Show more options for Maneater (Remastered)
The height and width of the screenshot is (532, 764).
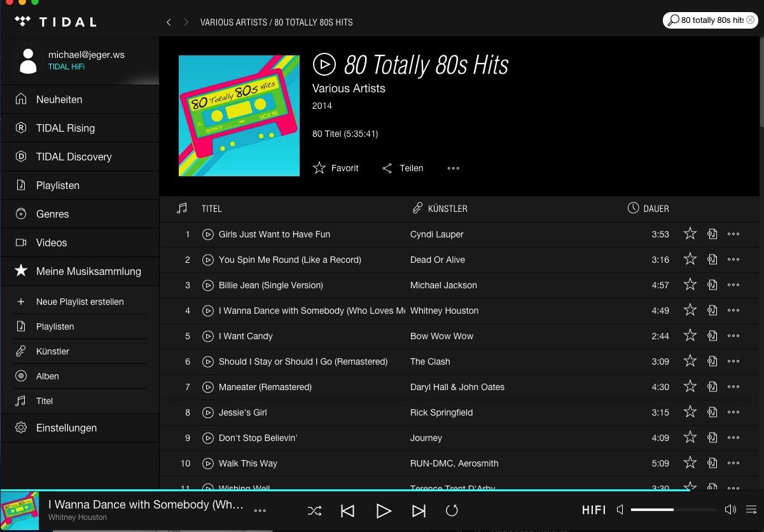[x=733, y=387]
